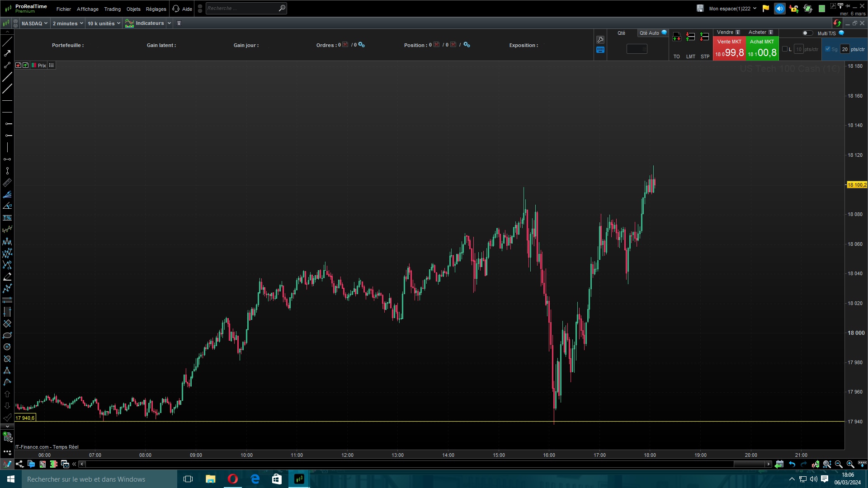Expand the 10 k unités dropdown
Viewport: 868px width, 488px height.
click(x=104, y=23)
